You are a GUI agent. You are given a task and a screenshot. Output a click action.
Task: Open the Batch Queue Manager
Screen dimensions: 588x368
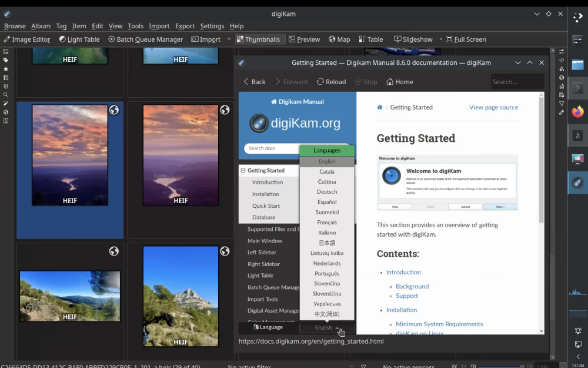click(x=145, y=39)
